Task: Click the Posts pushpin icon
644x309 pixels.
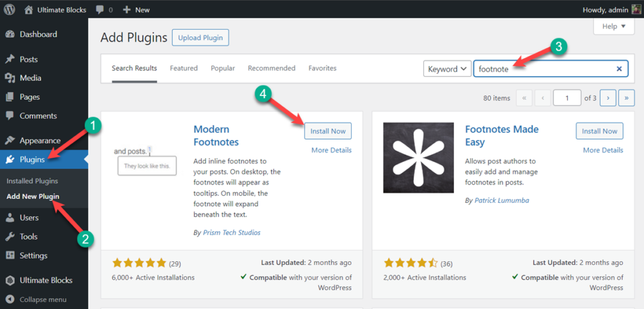Action: coord(10,60)
